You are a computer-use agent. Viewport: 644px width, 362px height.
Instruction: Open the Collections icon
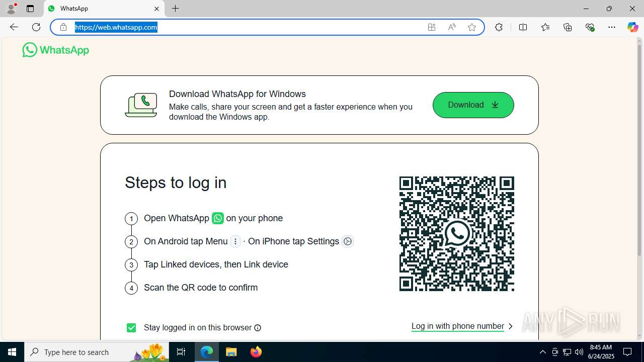click(x=568, y=27)
